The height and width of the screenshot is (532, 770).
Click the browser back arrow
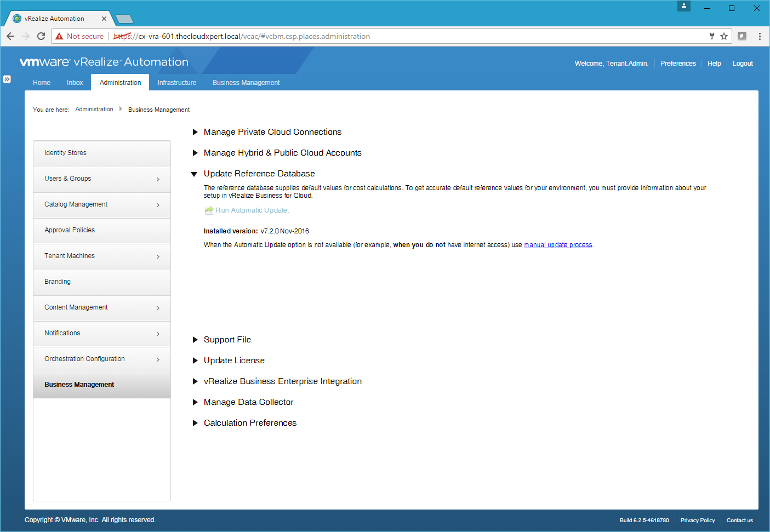coord(10,36)
